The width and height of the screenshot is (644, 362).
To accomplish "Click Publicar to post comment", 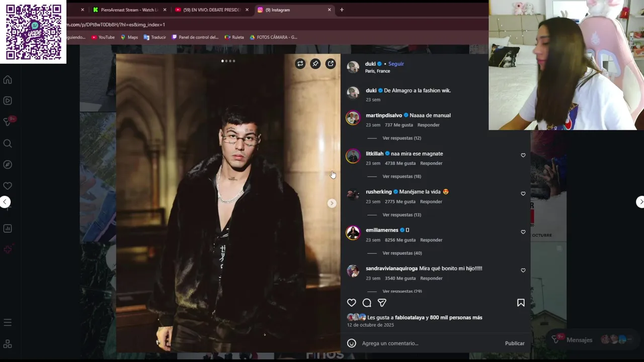I will [515, 343].
